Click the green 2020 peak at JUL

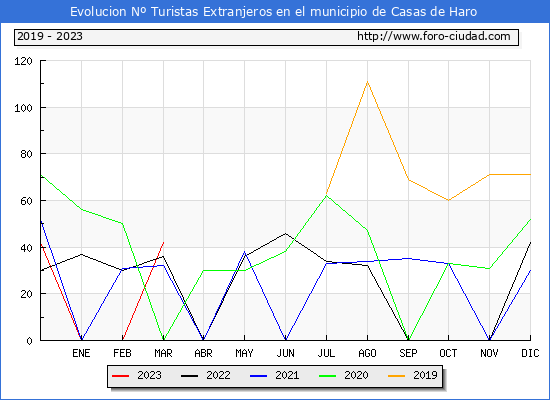tap(327, 196)
